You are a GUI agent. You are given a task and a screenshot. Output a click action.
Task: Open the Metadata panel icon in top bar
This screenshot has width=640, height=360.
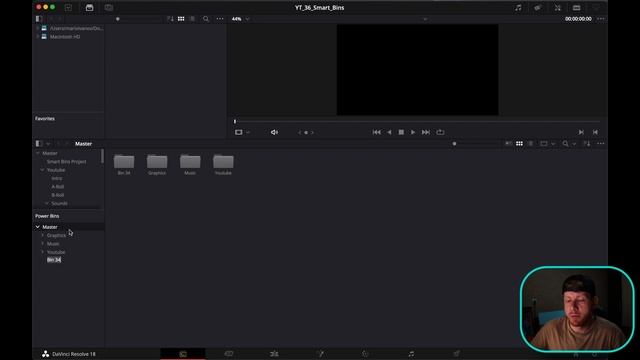(x=538, y=8)
